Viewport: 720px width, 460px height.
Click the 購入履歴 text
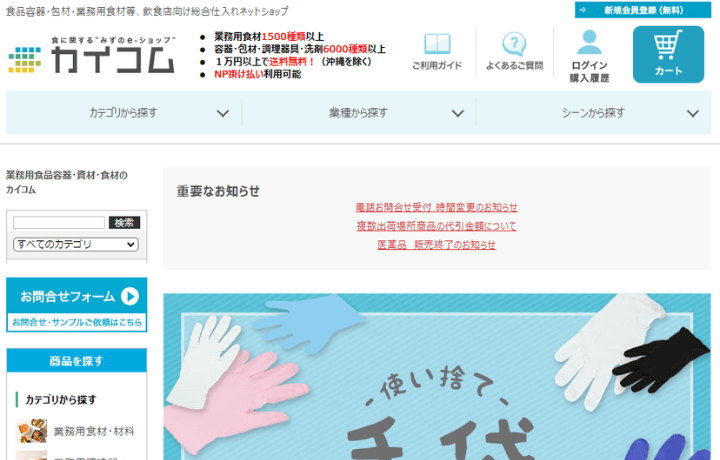click(589, 78)
